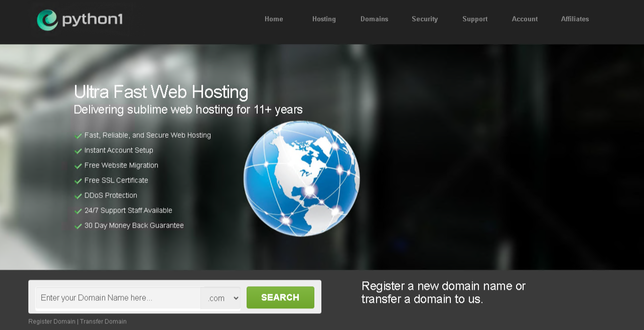Visit the Affiliates page
The image size is (644, 330).
point(575,19)
